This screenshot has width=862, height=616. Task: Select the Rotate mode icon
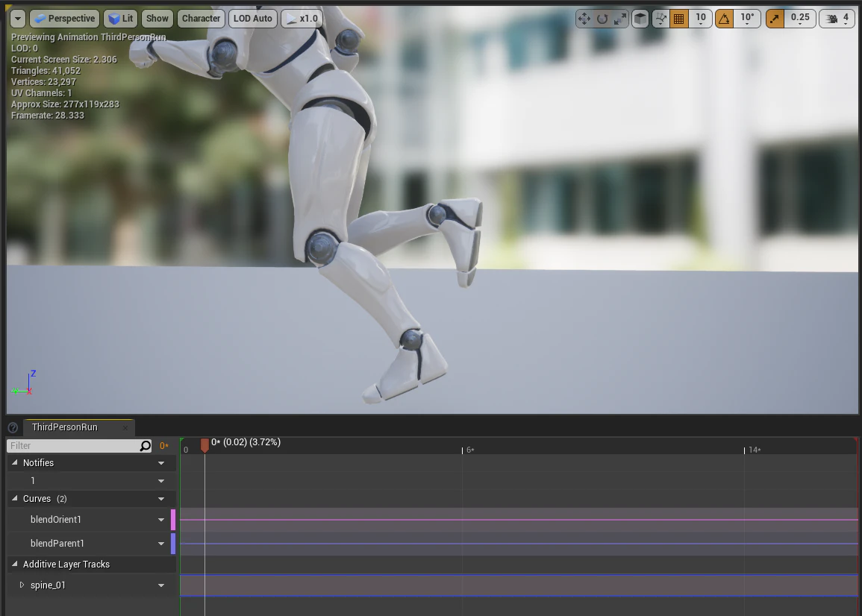[x=602, y=19]
